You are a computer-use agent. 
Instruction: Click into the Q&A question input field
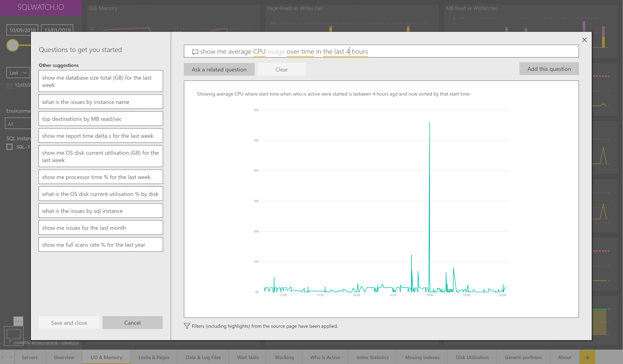click(381, 51)
